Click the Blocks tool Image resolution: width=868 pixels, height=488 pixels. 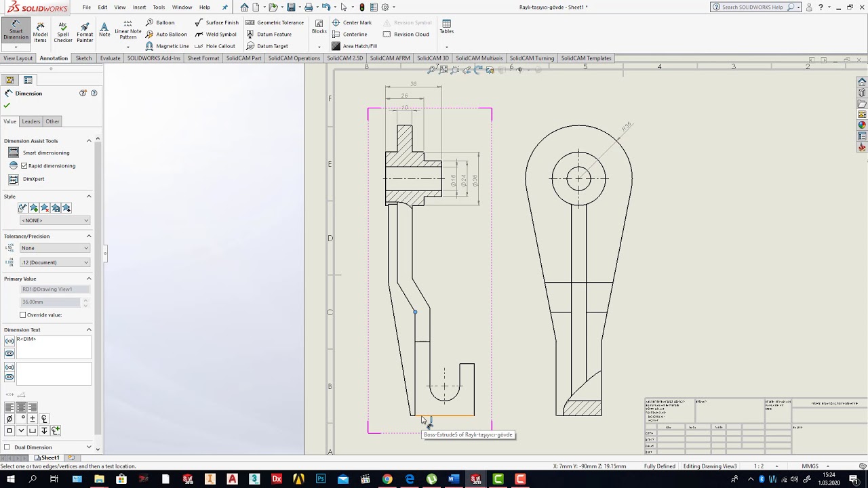click(x=319, y=27)
